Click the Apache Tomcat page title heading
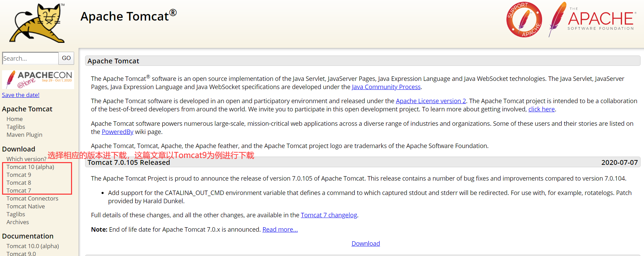 coord(129,16)
